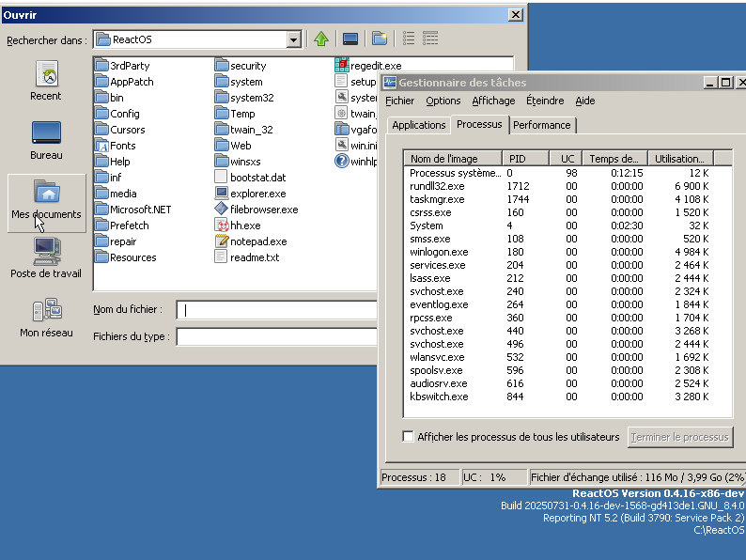The width and height of the screenshot is (746, 560).
Task: Focus the Nom du fichier input field
Action: click(277, 310)
